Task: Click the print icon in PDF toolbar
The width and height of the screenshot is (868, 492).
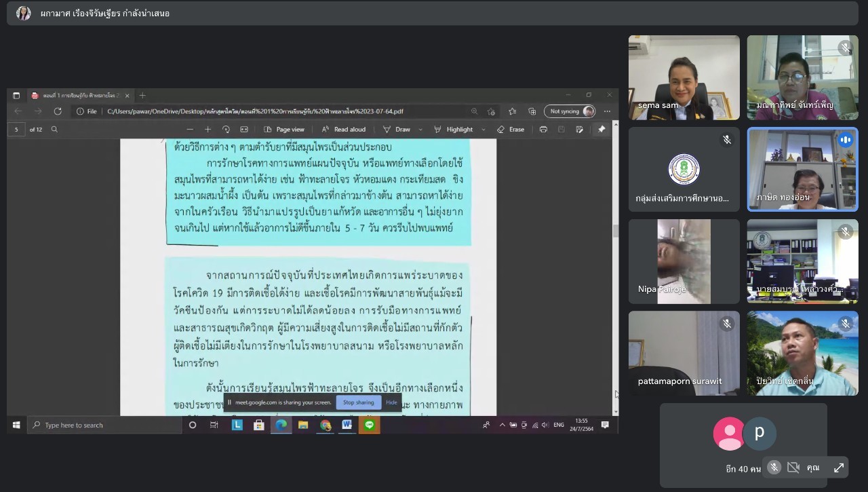Action: [x=543, y=130]
